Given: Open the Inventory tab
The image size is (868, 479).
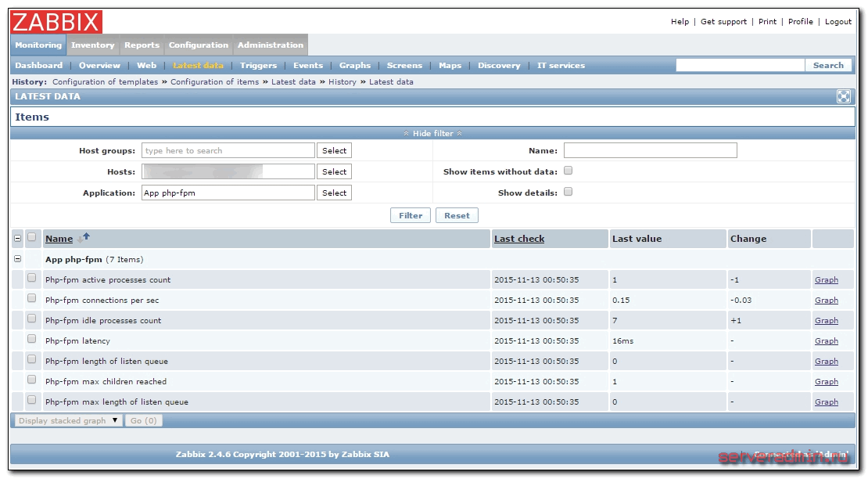Looking at the screenshot, I should [x=92, y=45].
